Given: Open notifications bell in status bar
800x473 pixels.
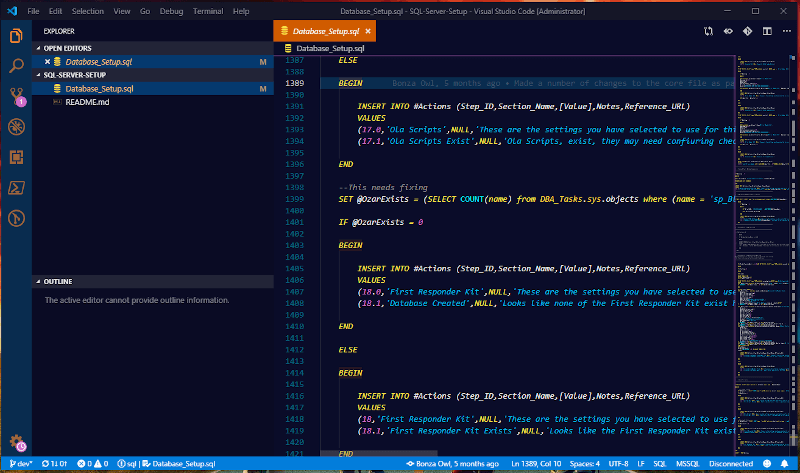Looking at the screenshot, I should point(784,464).
